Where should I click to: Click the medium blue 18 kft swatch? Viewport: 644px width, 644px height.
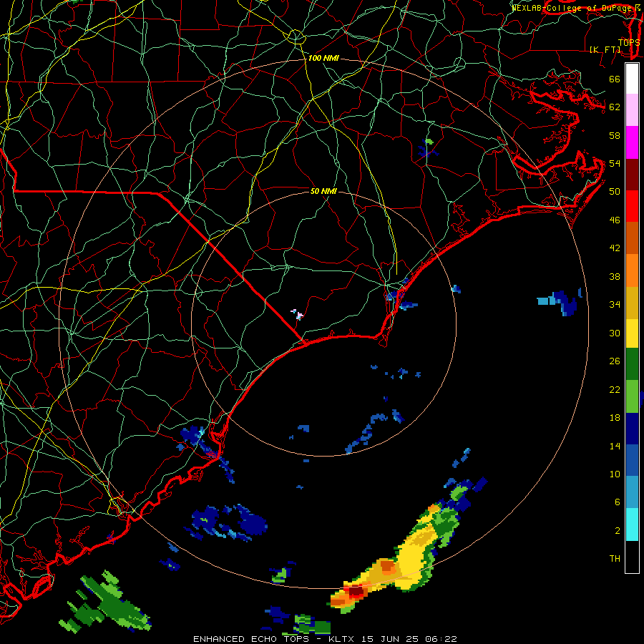pos(632,460)
